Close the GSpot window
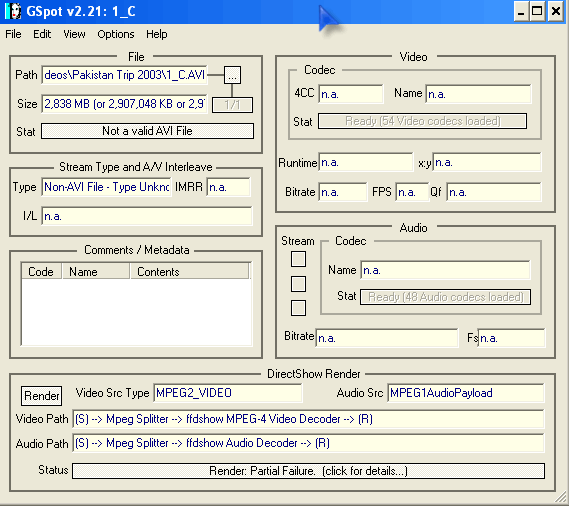This screenshot has height=506, width=569. click(556, 12)
